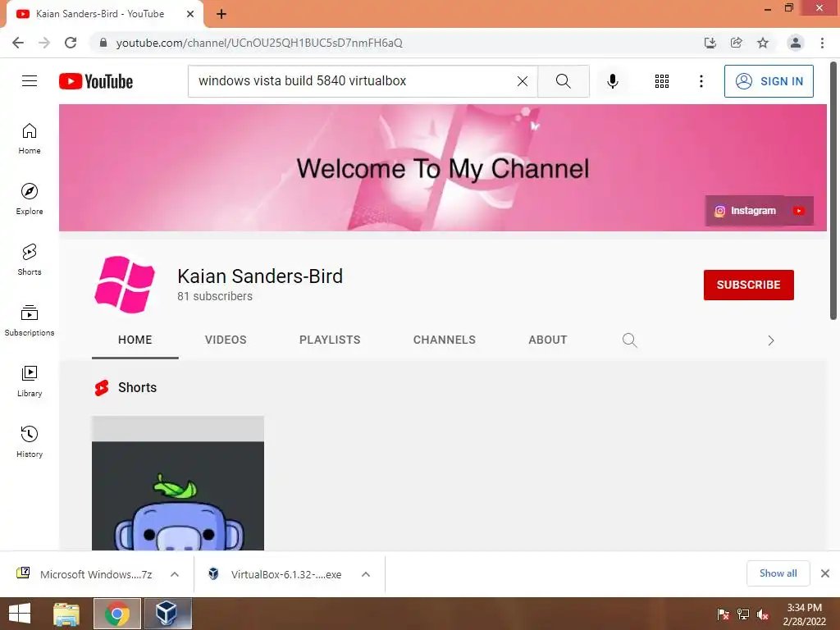Click the magnifier search button
This screenshot has height=630, width=840.
563,81
